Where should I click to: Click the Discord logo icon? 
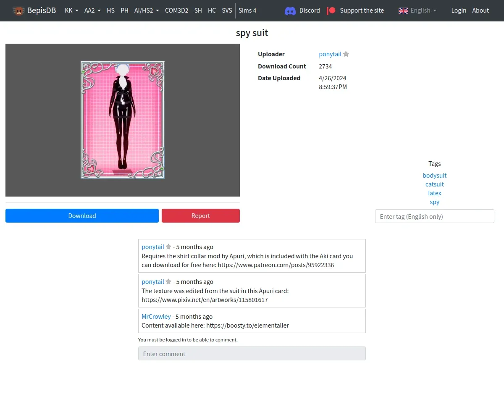point(290,10)
